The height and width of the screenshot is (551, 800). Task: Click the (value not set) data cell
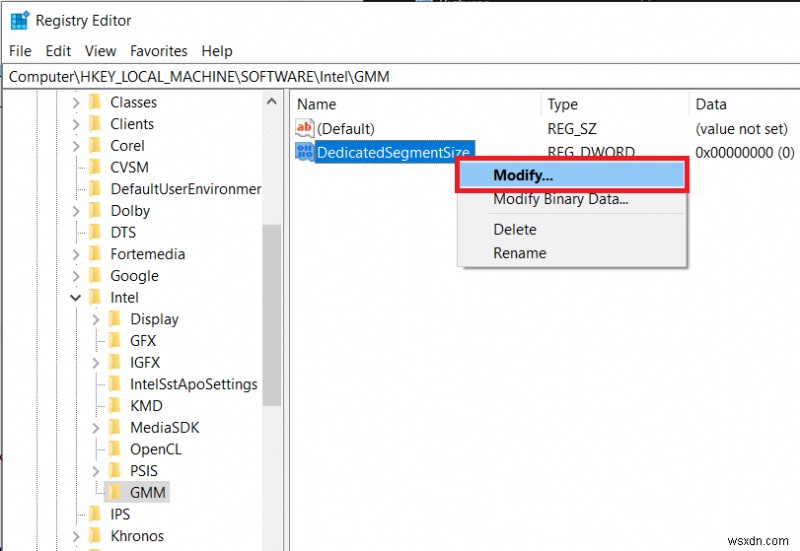point(741,129)
